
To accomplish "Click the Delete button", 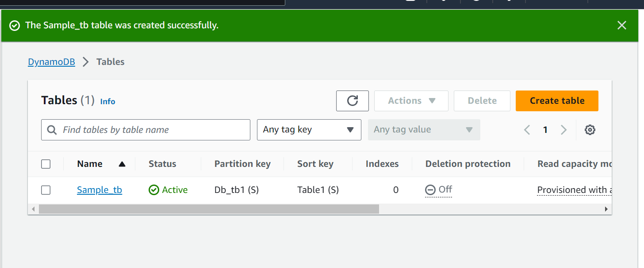I will [x=482, y=101].
